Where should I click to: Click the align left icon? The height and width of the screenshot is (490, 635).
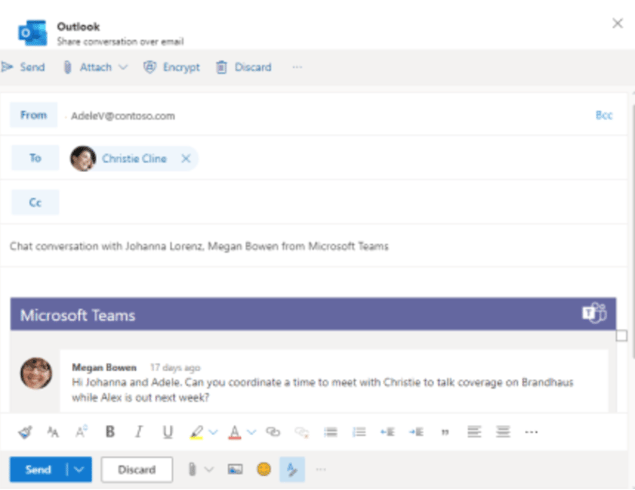click(474, 432)
